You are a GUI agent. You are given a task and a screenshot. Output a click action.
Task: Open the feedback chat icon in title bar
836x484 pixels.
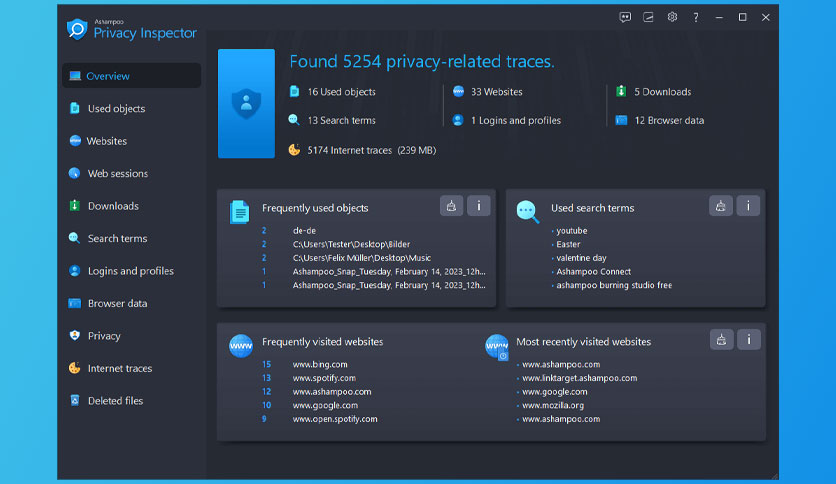point(625,17)
